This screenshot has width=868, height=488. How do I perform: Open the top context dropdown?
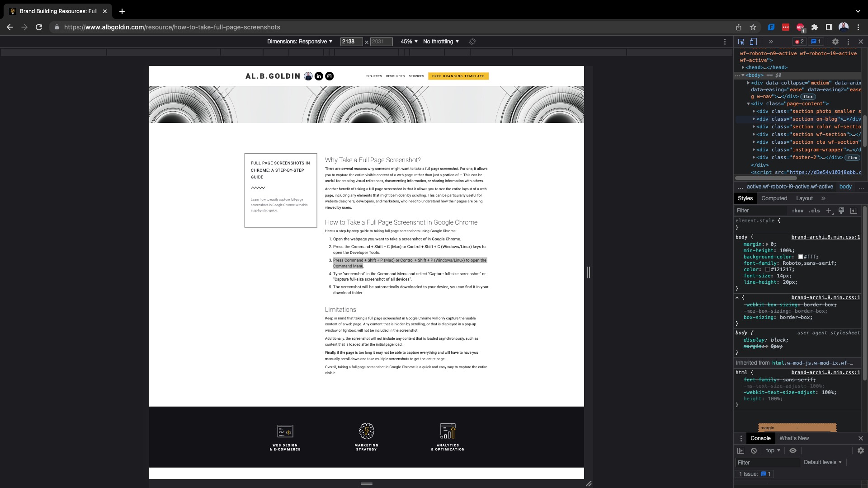click(773, 450)
